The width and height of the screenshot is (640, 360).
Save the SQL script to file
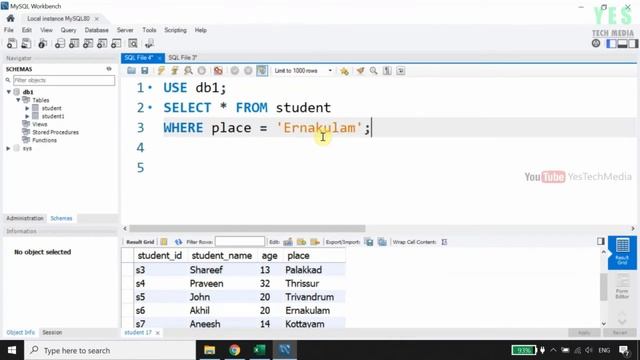[144, 71]
